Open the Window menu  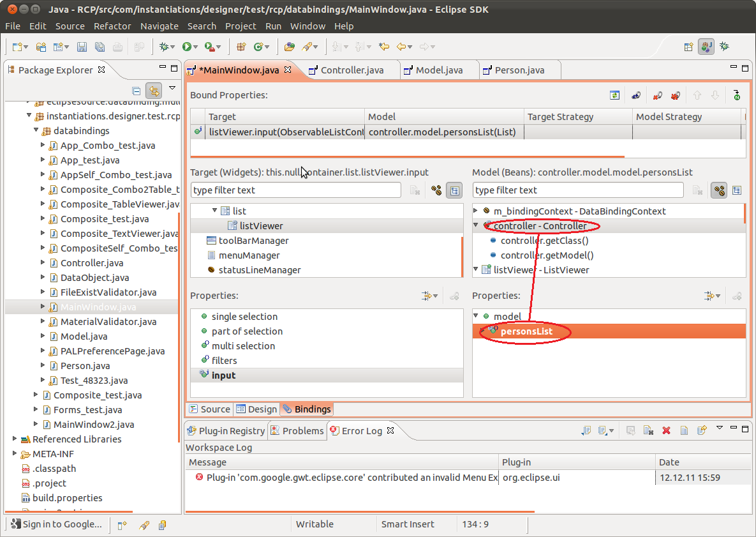308,26
